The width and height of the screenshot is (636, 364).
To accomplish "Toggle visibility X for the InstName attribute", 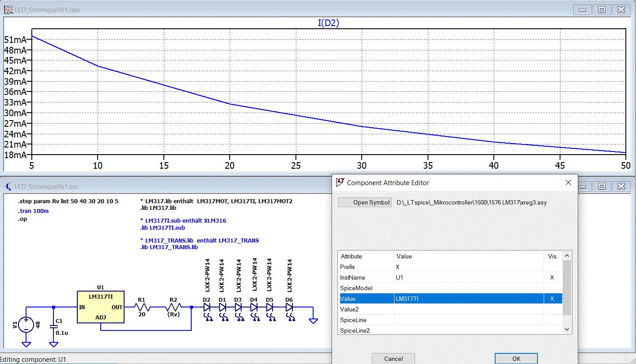I will tap(552, 277).
